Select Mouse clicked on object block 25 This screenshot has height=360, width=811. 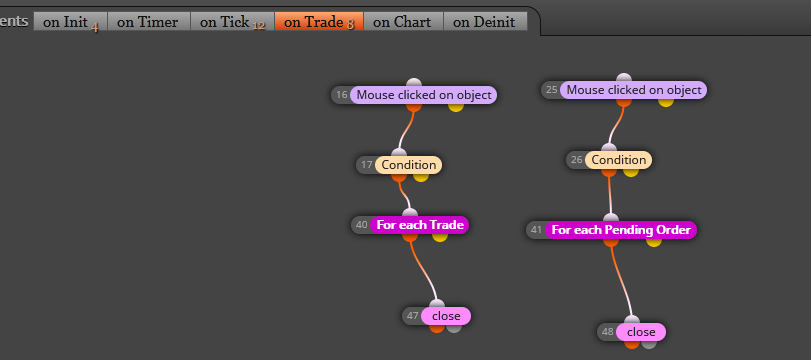(633, 90)
